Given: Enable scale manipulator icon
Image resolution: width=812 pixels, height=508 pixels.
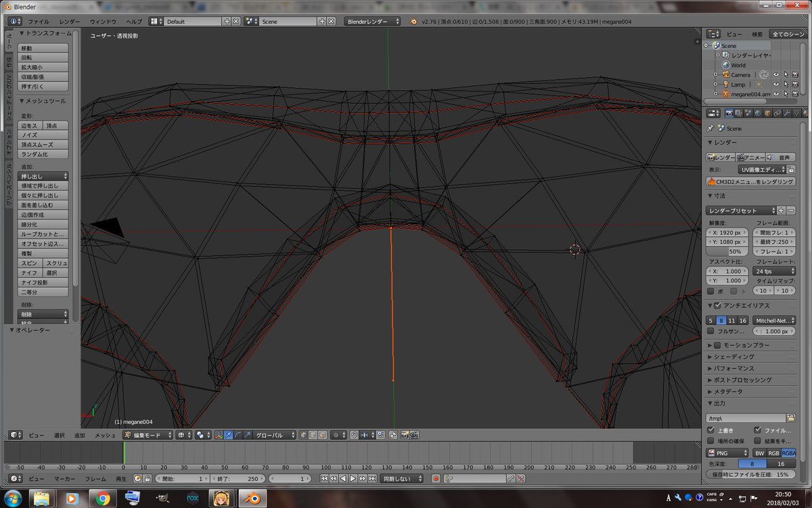Looking at the screenshot, I should coord(247,436).
